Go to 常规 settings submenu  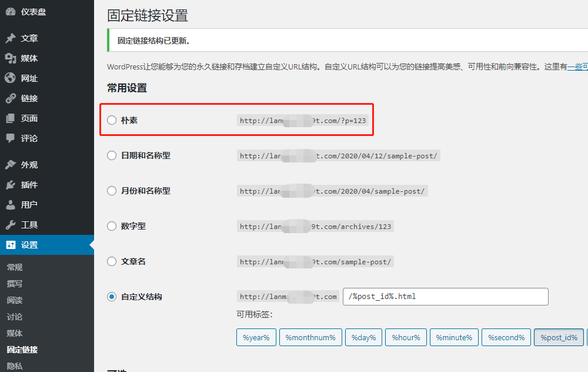click(15, 267)
